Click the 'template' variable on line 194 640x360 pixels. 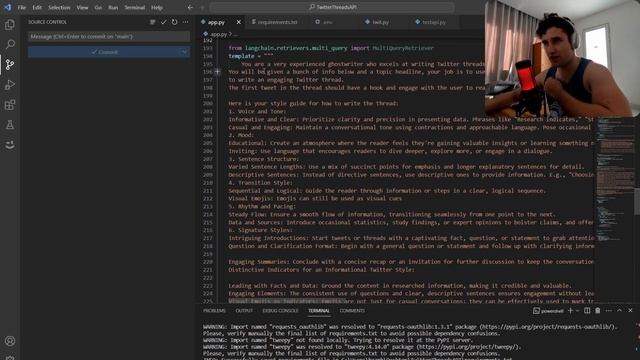(x=241, y=56)
